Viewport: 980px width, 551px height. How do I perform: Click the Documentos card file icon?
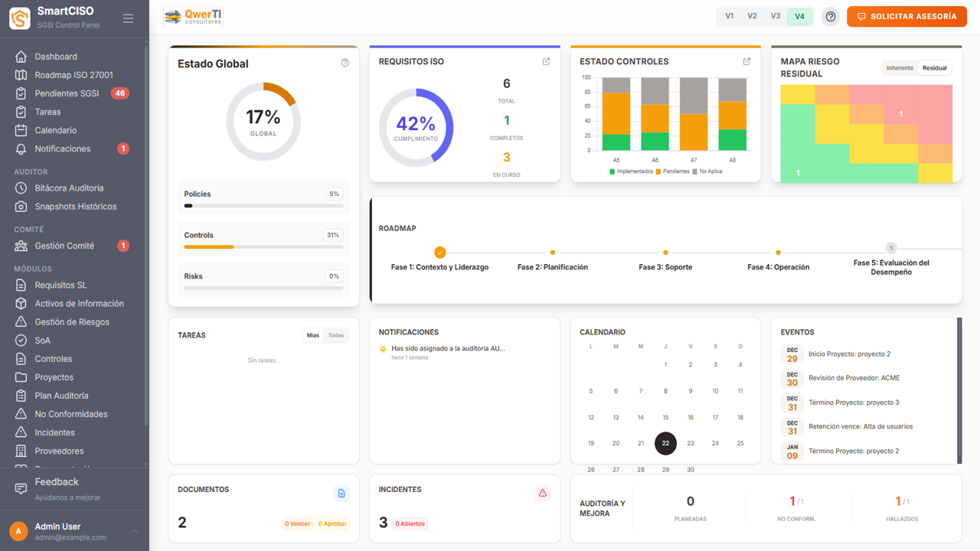tap(341, 494)
